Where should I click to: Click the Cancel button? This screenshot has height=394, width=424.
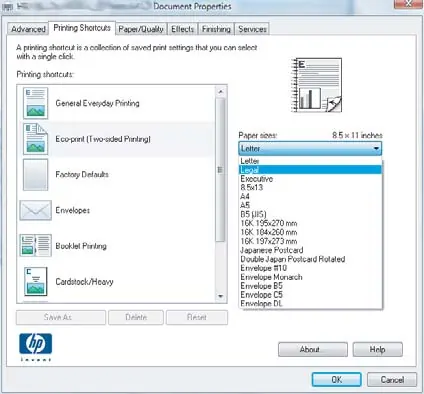[x=392, y=380]
